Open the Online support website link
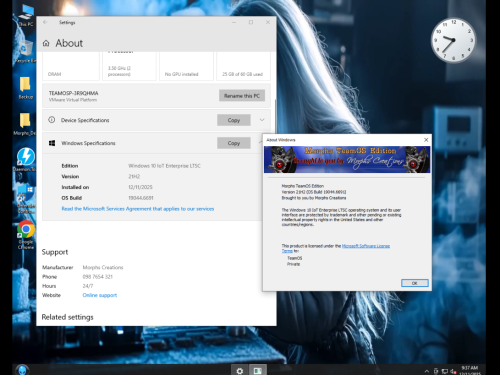Screen dimensions: 500x375 (x=100, y=295)
